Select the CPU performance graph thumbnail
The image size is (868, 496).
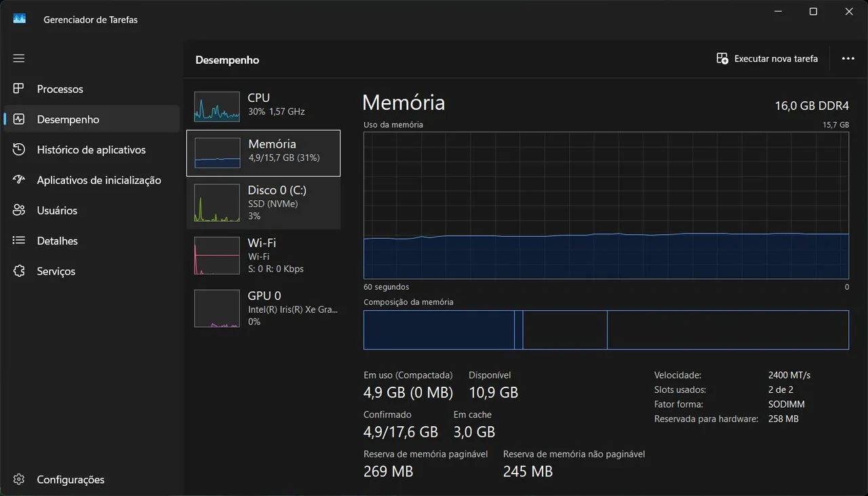tap(217, 107)
